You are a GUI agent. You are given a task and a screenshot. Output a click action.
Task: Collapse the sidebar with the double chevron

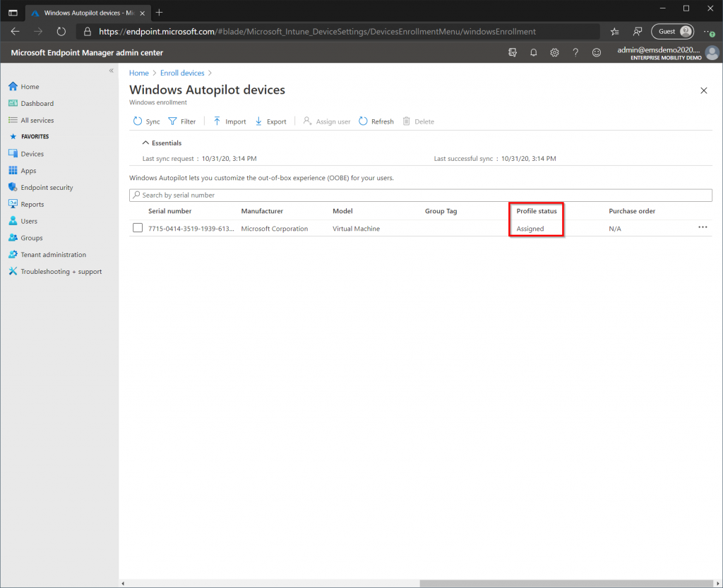point(111,71)
